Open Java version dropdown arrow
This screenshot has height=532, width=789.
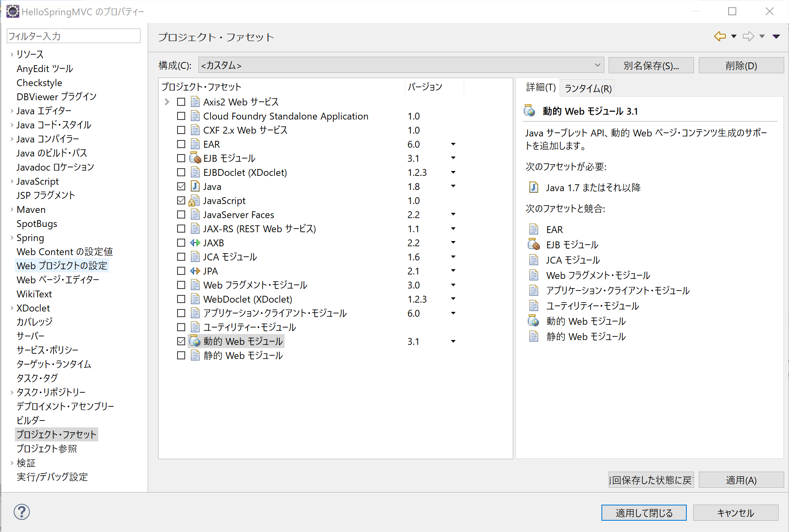click(x=453, y=186)
